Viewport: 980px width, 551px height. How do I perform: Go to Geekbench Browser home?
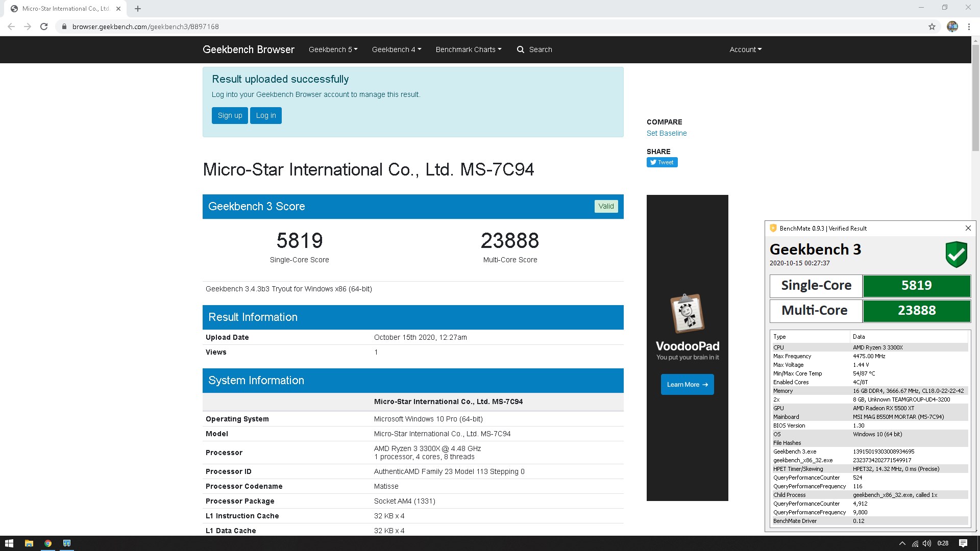(x=249, y=49)
